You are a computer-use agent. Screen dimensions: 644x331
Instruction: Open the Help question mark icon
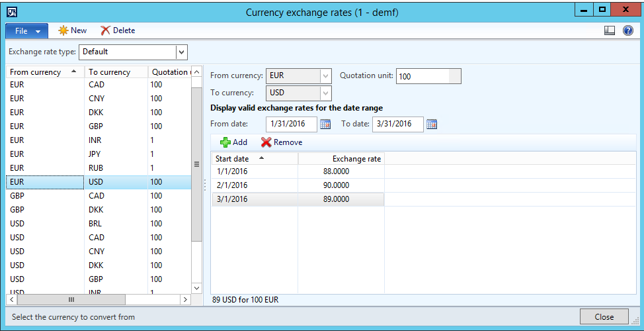click(628, 30)
